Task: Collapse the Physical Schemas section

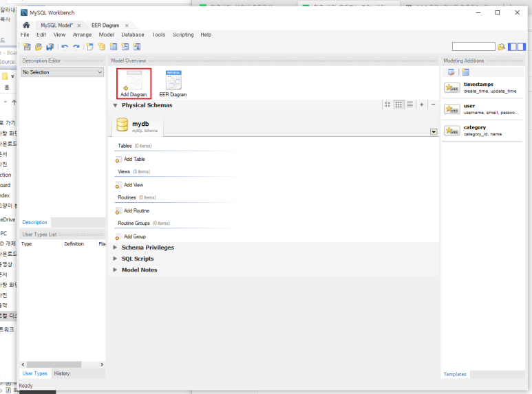Action: (116, 105)
